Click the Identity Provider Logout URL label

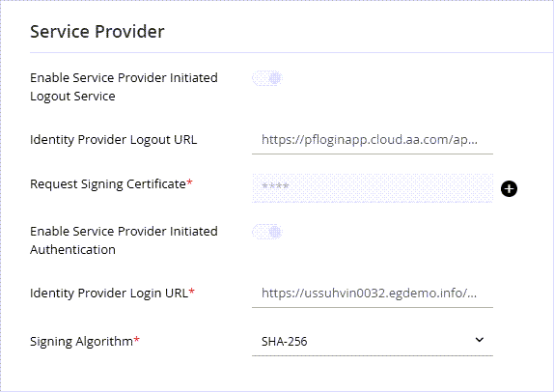click(114, 140)
